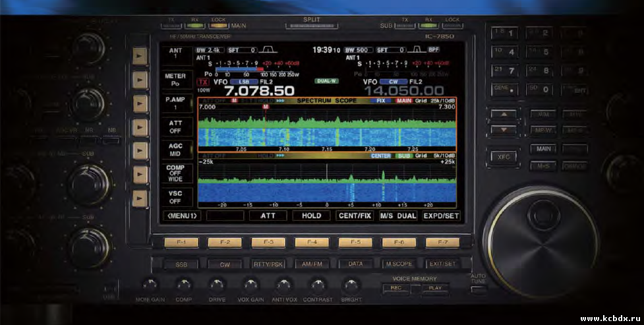
Task: Tap the on-screen ATT softkey
Action: point(268,216)
